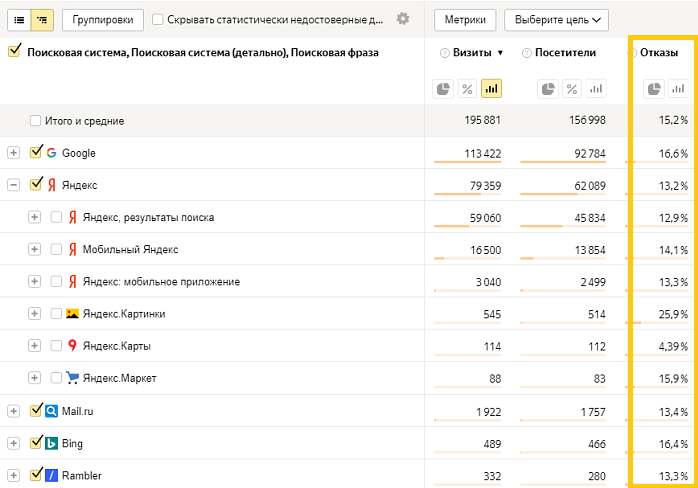Viewport: 698px width, 488px height.
Task: Expand the Яндекс.Картинки row
Action: pos(34,313)
